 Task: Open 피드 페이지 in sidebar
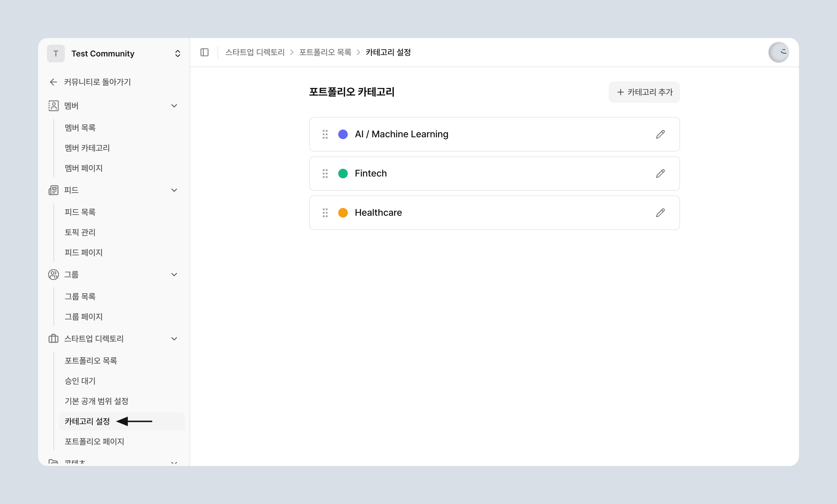pos(84,253)
